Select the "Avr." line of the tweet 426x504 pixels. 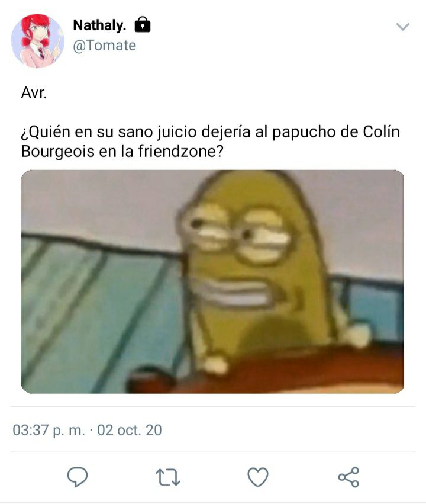point(34,93)
